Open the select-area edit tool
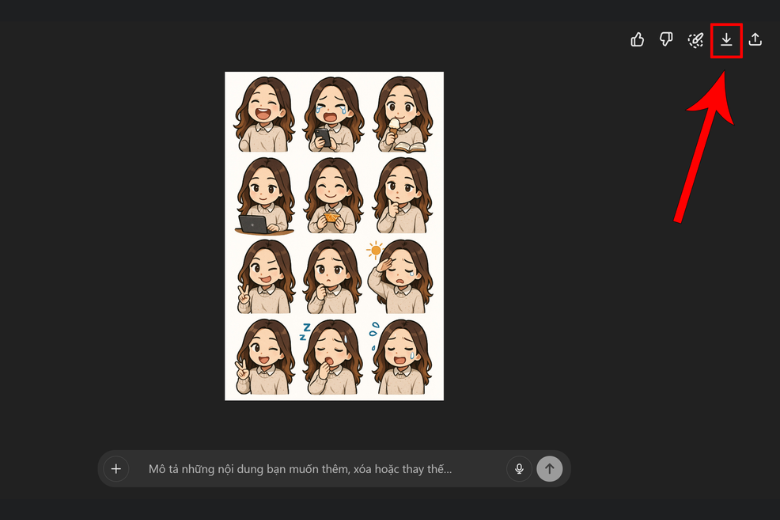The image size is (780, 520). pyautogui.click(x=696, y=40)
